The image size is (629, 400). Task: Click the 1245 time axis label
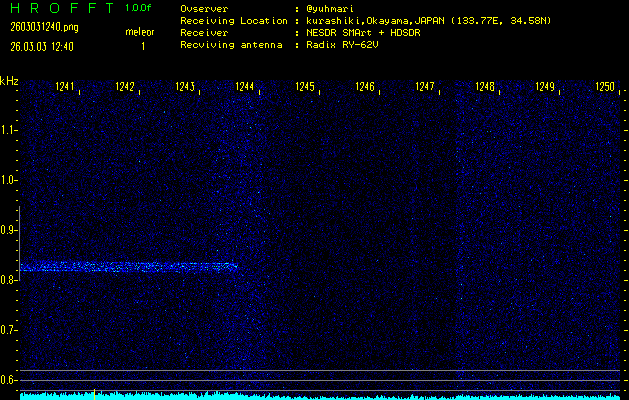click(x=305, y=87)
